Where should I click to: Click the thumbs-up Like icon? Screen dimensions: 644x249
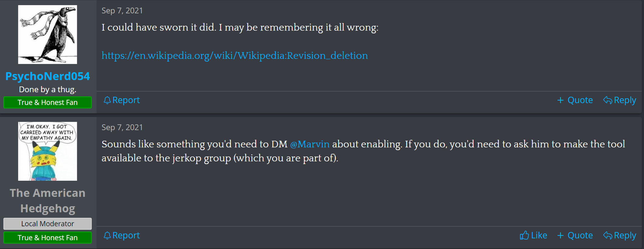click(x=524, y=235)
